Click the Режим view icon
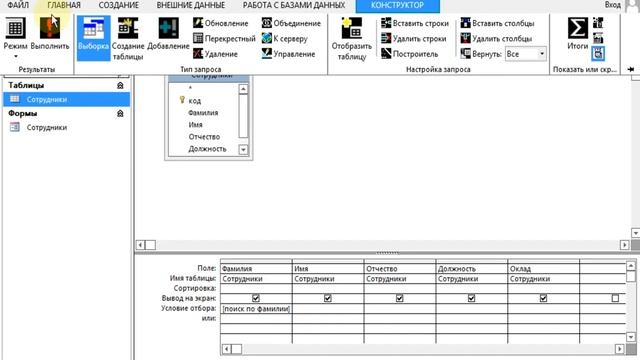The width and height of the screenshot is (640, 360). click(x=15, y=29)
